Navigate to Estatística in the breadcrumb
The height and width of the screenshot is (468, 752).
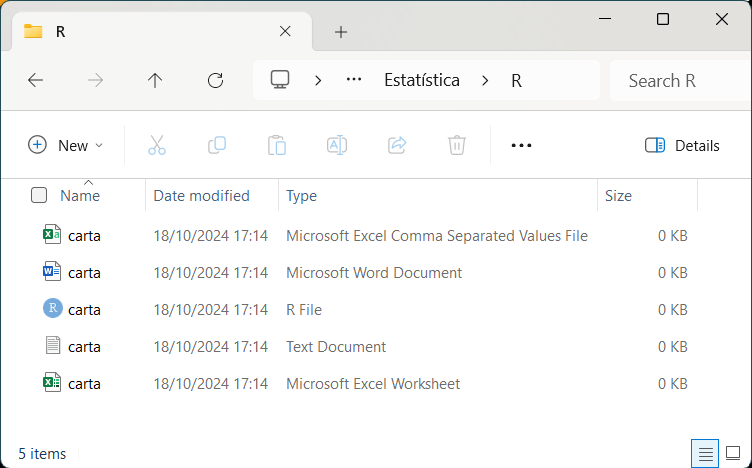coord(422,81)
